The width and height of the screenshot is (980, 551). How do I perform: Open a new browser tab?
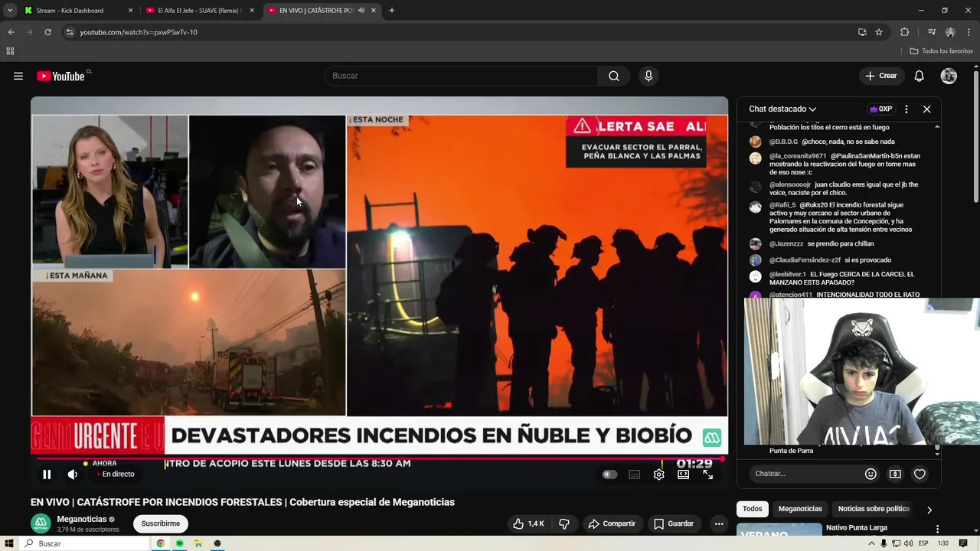(x=391, y=11)
